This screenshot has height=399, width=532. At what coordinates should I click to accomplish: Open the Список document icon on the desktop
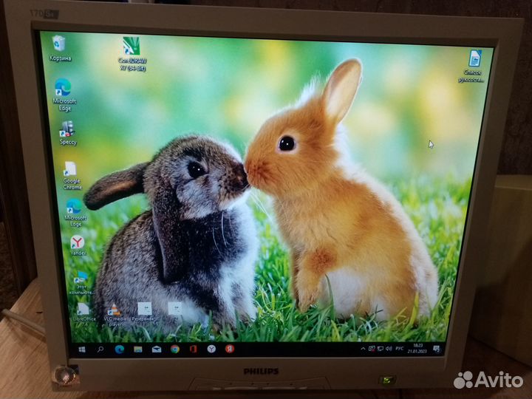[x=473, y=66]
